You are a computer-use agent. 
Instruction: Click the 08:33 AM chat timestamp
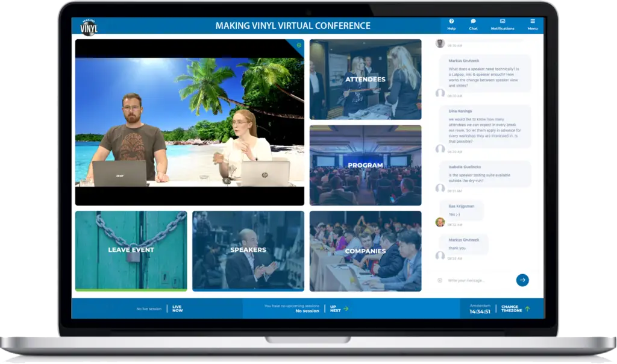[454, 259]
